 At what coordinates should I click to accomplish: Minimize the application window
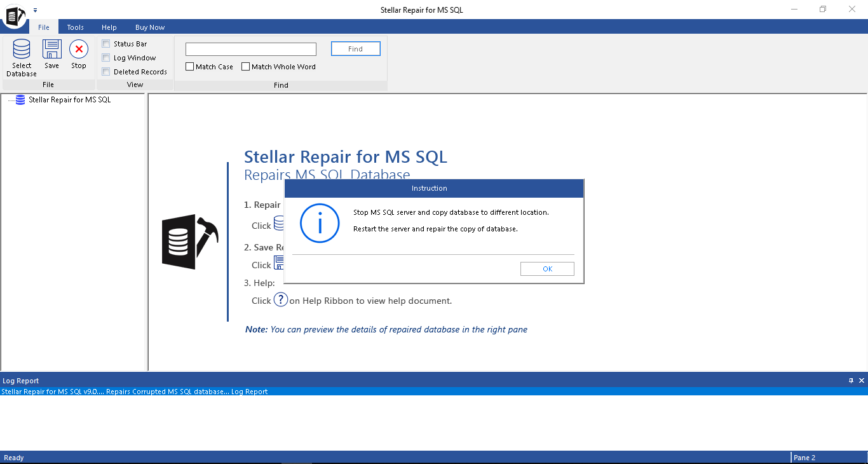[x=795, y=10]
